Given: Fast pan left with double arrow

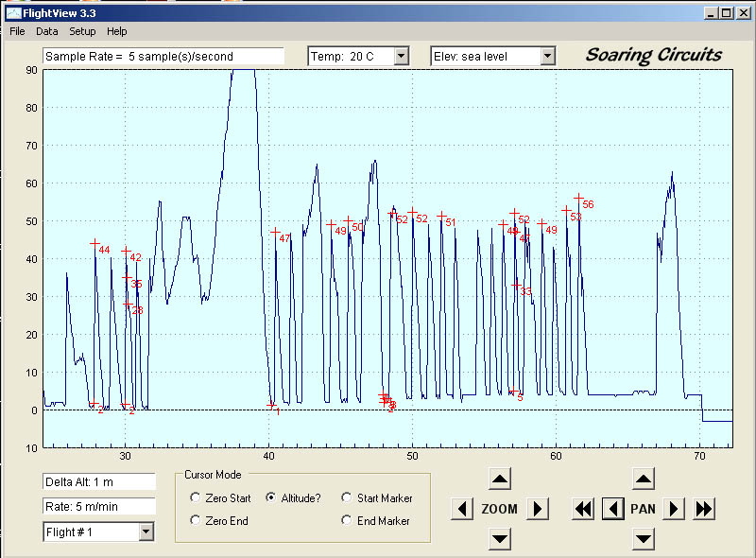Looking at the screenshot, I should (x=583, y=509).
